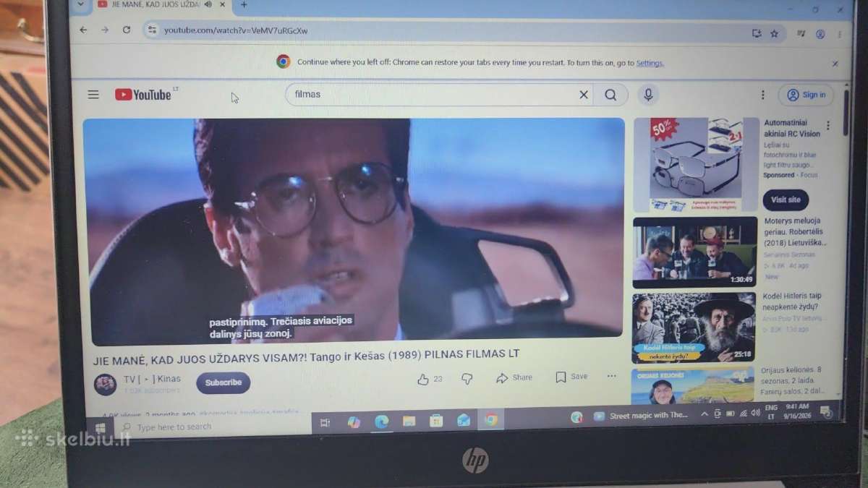Open Microsoft Store from the taskbar

click(x=436, y=420)
